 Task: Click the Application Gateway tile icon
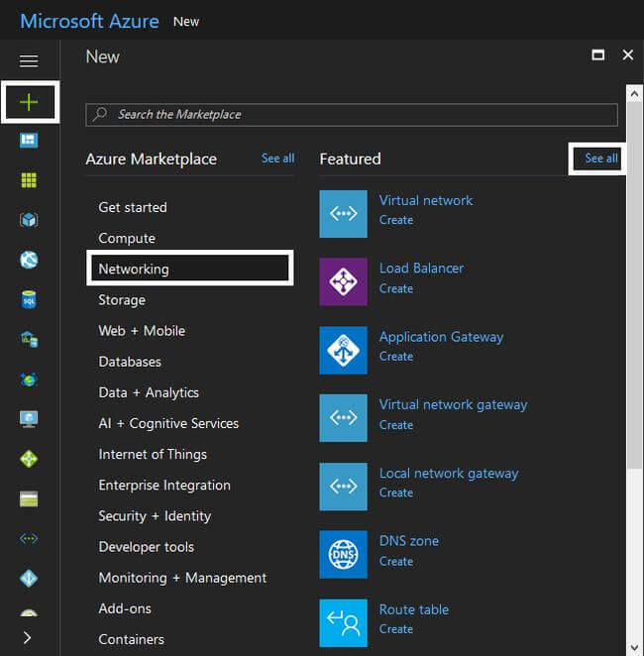pos(343,350)
